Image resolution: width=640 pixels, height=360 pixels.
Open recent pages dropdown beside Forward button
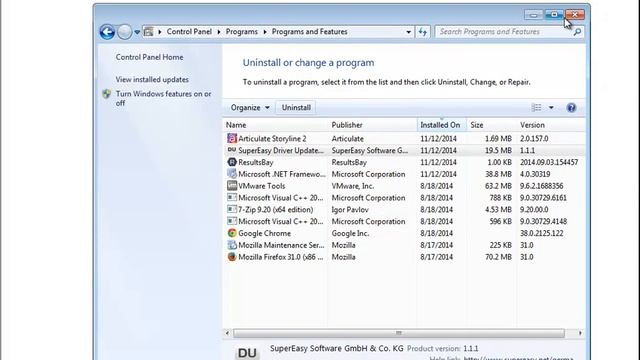pyautogui.click(x=137, y=32)
